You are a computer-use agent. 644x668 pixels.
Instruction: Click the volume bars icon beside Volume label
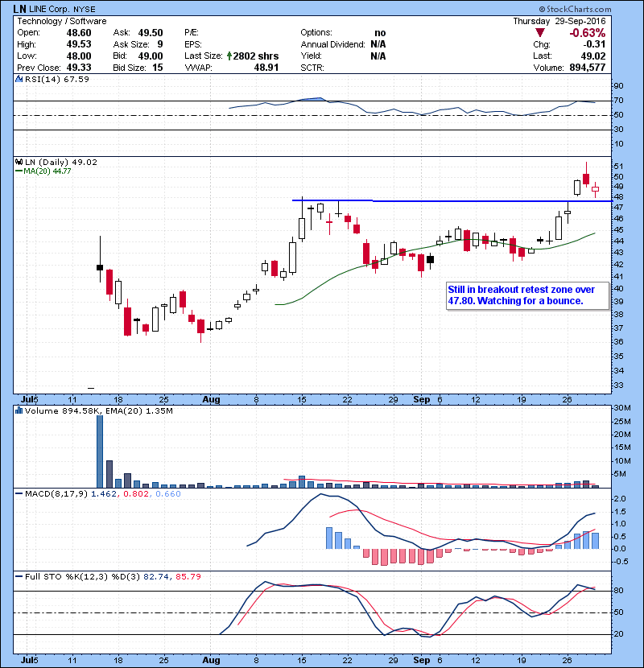coord(19,410)
